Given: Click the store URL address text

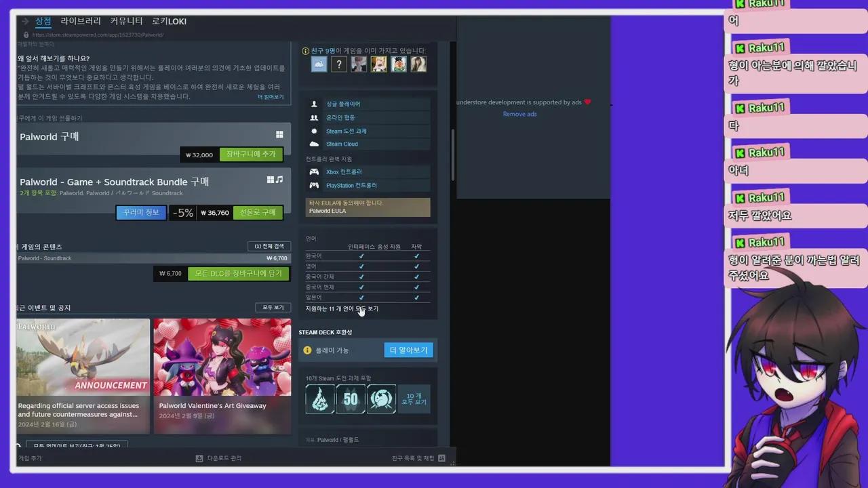Looking at the screenshot, I should click(x=98, y=35).
